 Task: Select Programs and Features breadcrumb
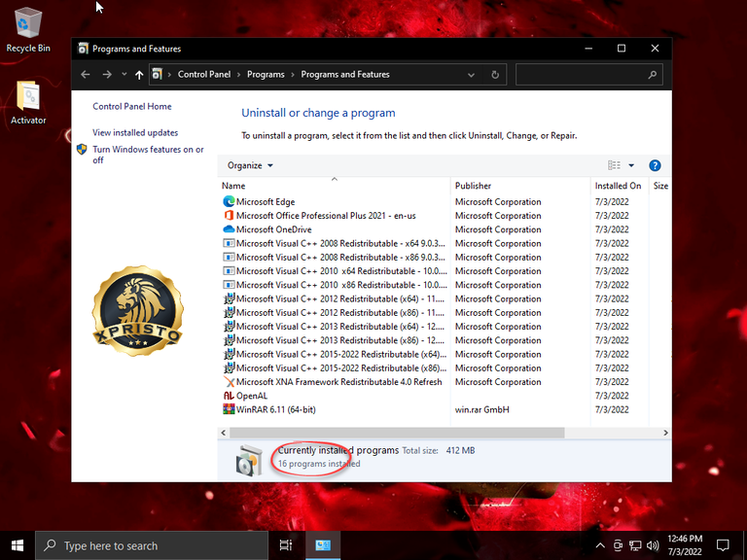pyautogui.click(x=345, y=74)
